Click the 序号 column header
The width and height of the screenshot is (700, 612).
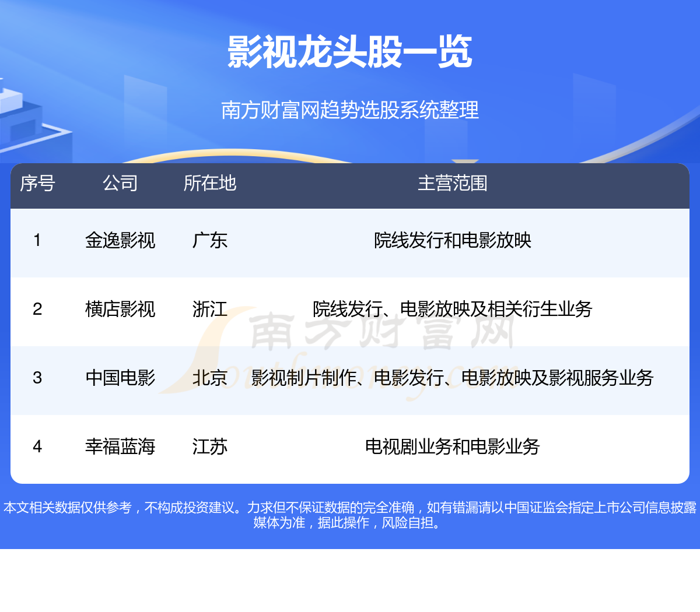pos(37,183)
